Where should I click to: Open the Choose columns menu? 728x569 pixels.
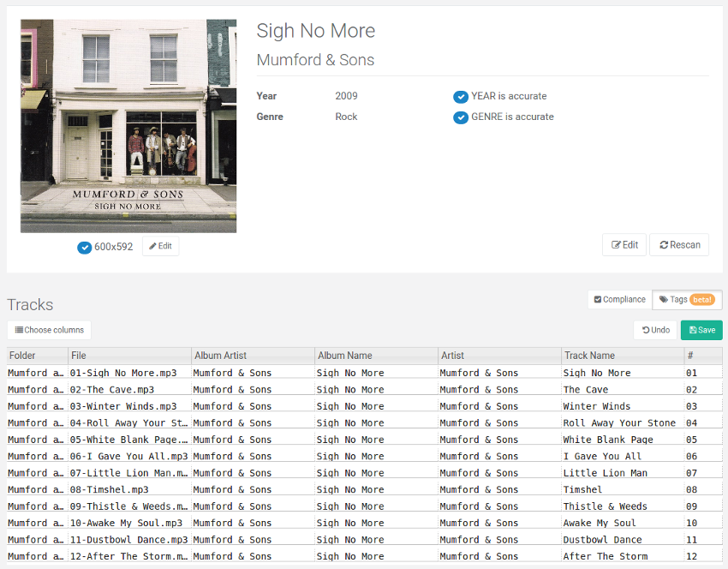49,330
